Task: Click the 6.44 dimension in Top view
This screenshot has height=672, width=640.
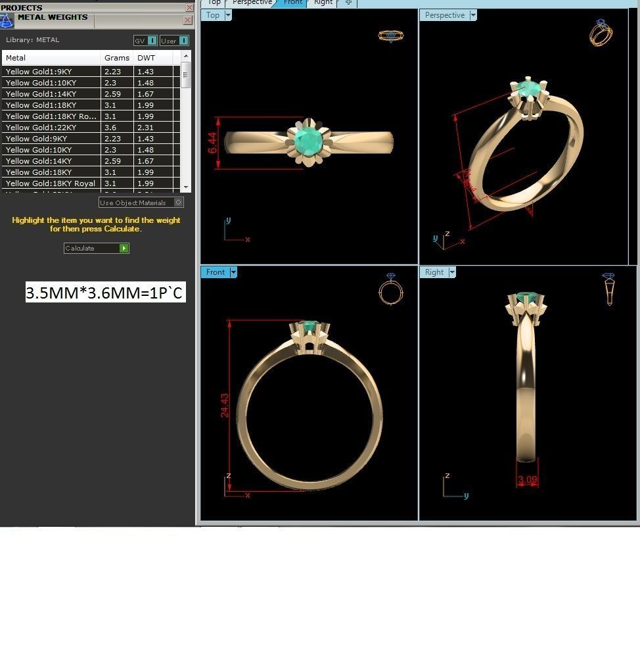Action: (213, 143)
